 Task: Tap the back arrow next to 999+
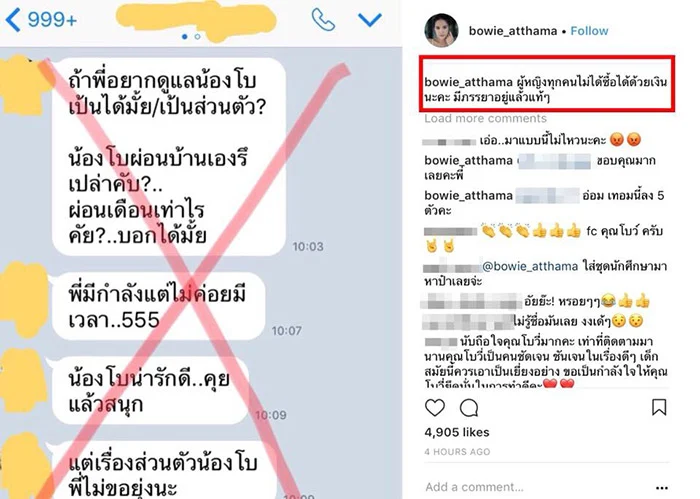(13, 20)
